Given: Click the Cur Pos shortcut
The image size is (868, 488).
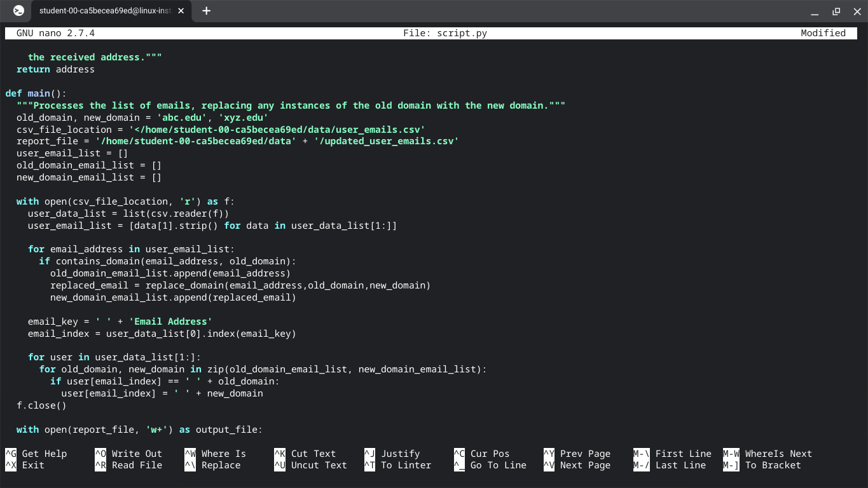Looking at the screenshot, I should (481, 454).
